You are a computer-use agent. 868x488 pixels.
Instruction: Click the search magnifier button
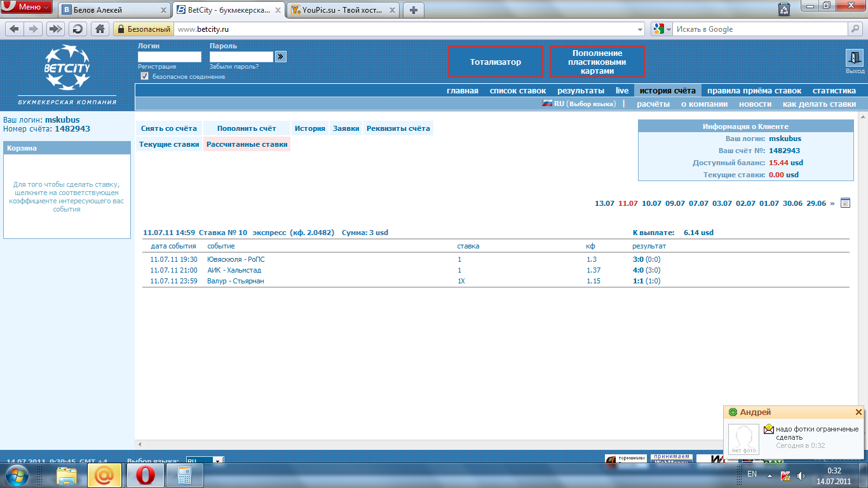[855, 29]
